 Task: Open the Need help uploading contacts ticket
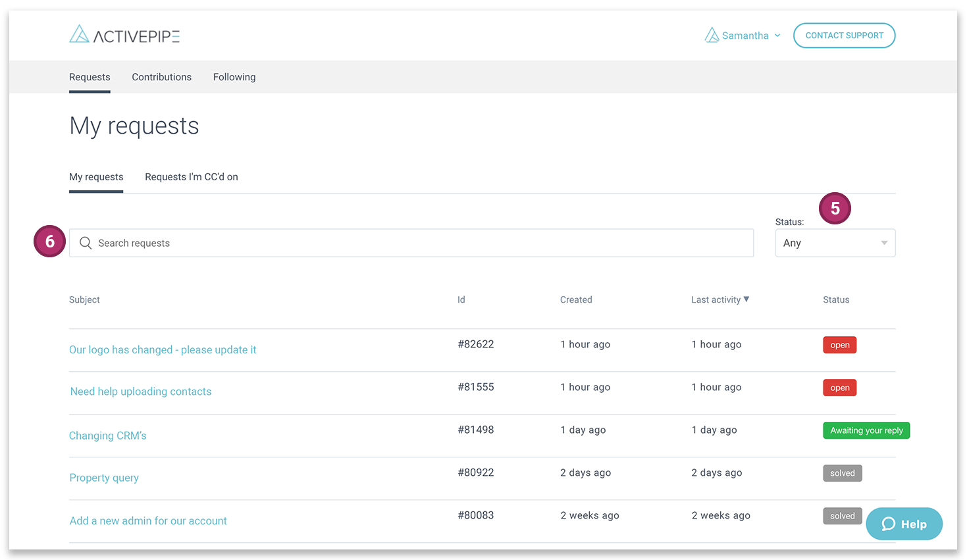click(140, 391)
